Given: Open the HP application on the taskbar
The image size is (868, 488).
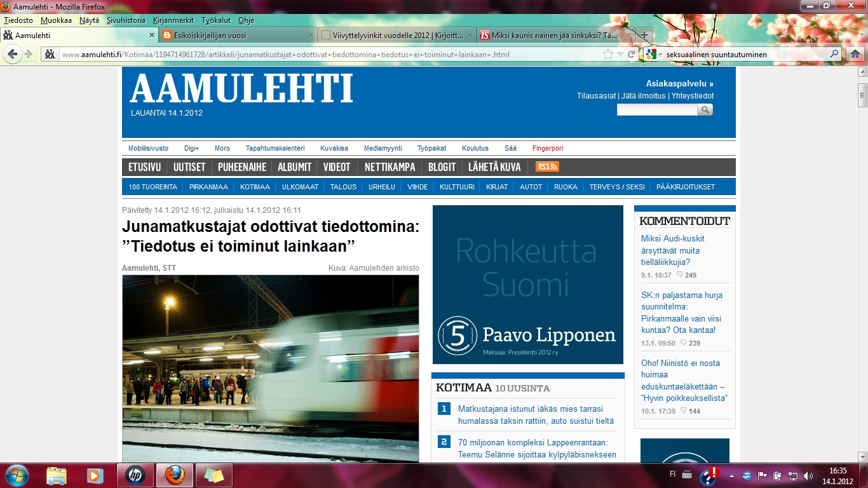Looking at the screenshot, I should [x=135, y=475].
